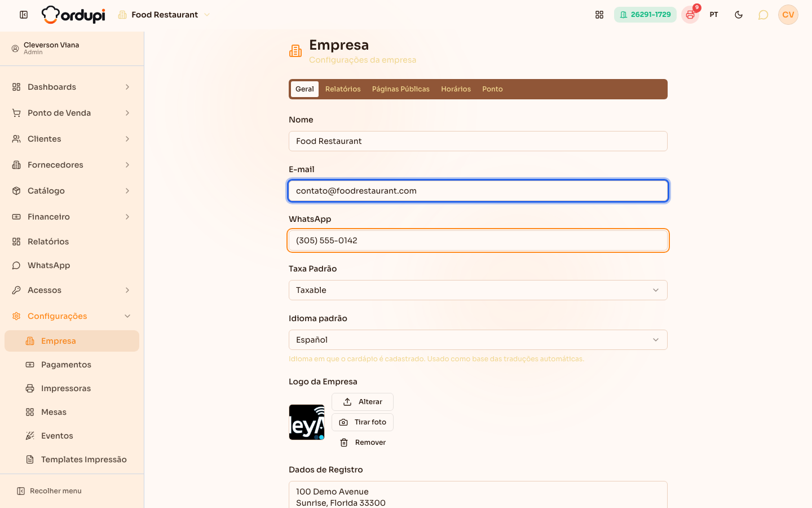Image resolution: width=812 pixels, height=508 pixels.
Task: Click the E-mail input field
Action: tap(478, 191)
